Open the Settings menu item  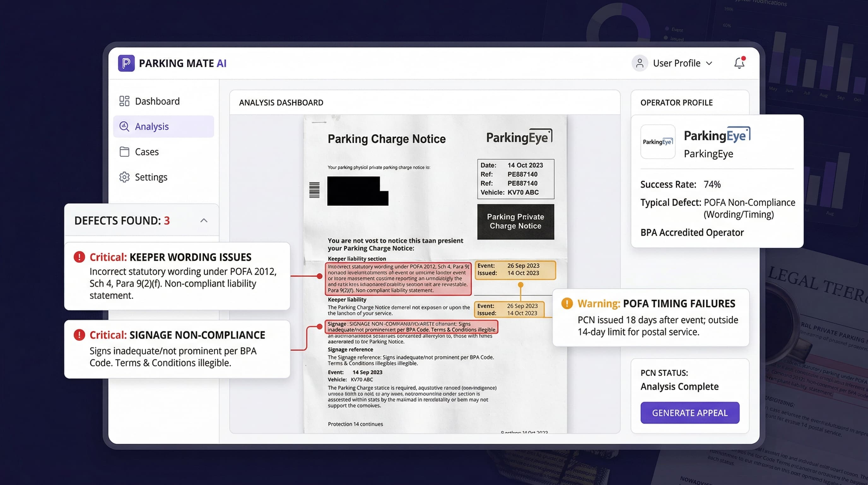(151, 177)
